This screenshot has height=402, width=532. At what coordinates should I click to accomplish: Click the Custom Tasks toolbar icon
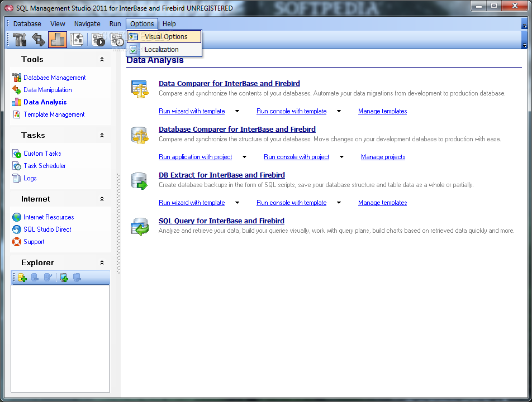click(x=99, y=40)
